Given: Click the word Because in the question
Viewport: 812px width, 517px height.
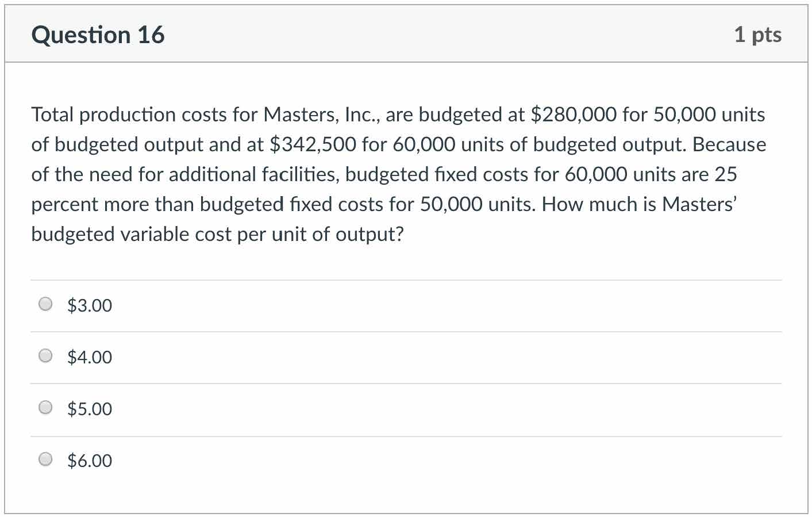Looking at the screenshot, I should (729, 144).
